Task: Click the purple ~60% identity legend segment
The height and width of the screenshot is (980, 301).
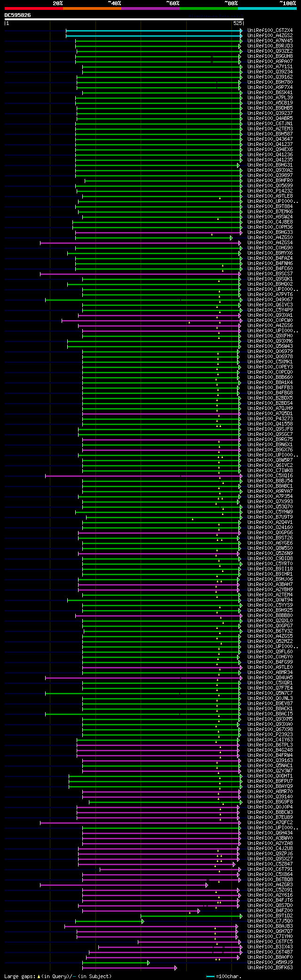Action: 150,8
